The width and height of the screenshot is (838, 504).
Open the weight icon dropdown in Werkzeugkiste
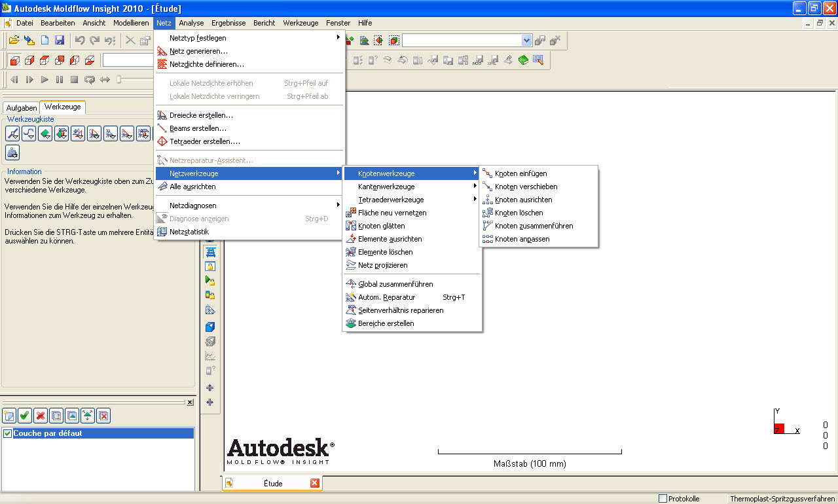12,153
